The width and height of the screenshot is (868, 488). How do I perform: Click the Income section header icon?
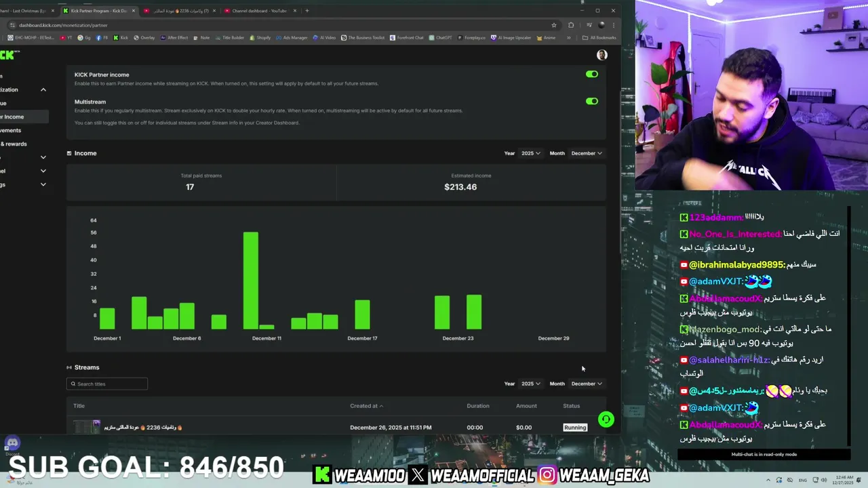coord(69,153)
